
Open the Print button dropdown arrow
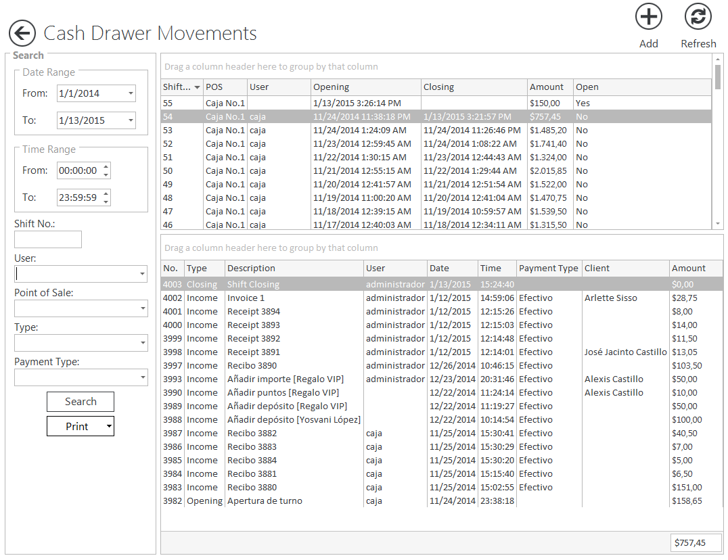[x=108, y=427]
